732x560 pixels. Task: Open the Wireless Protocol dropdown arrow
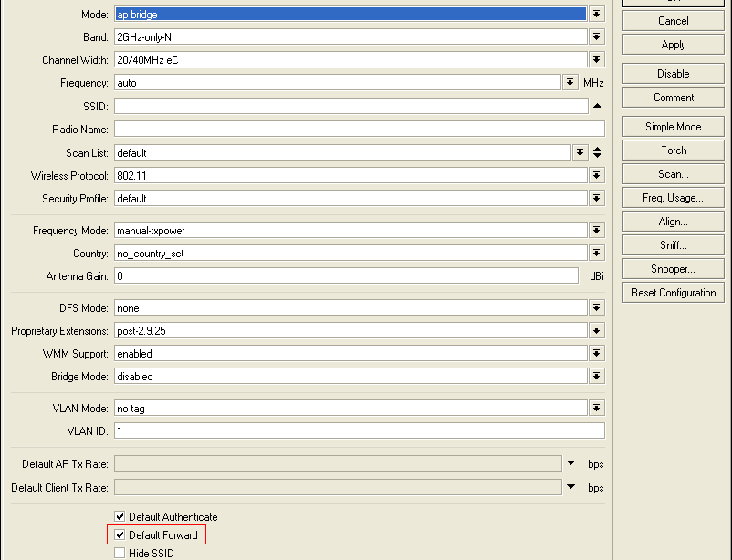point(596,175)
